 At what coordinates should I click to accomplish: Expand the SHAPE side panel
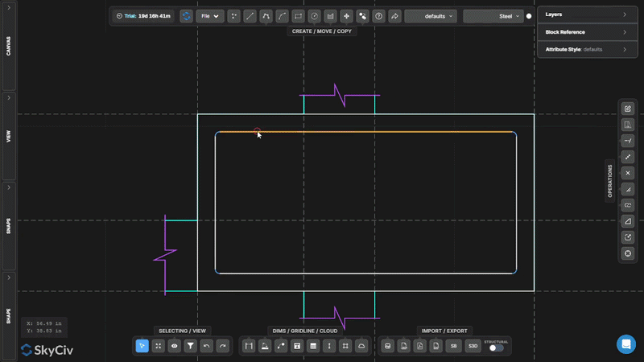coord(9,316)
